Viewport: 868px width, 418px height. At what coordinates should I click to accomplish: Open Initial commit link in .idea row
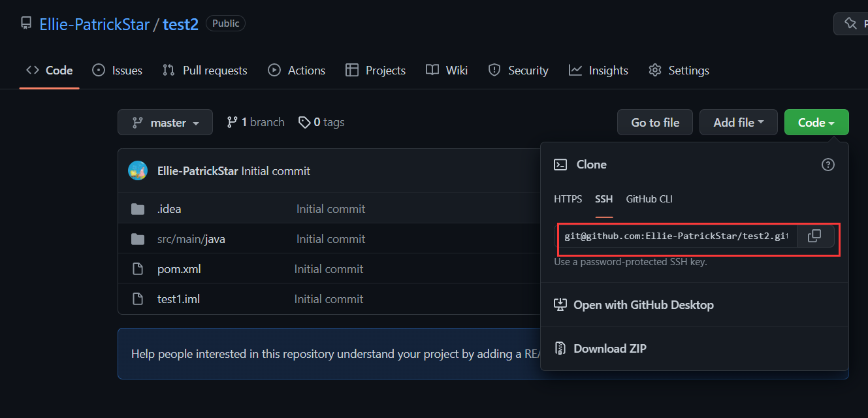[330, 209]
